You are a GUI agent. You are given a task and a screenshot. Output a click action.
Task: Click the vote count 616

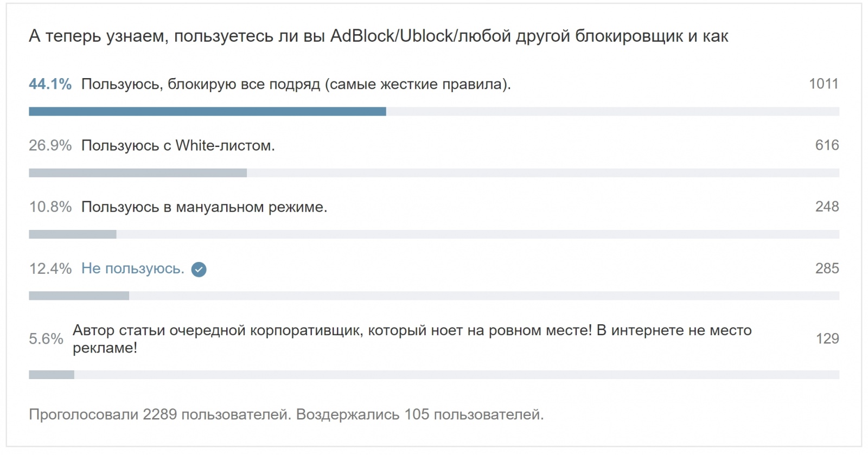coord(827,145)
